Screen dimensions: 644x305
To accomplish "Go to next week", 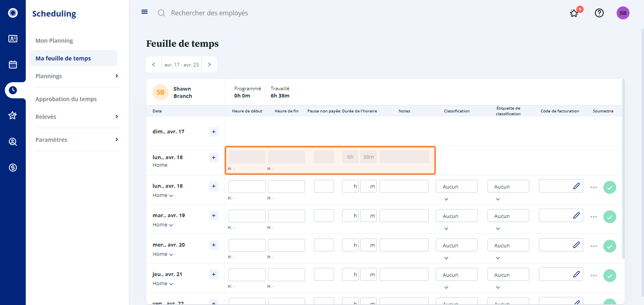I will click(x=209, y=64).
